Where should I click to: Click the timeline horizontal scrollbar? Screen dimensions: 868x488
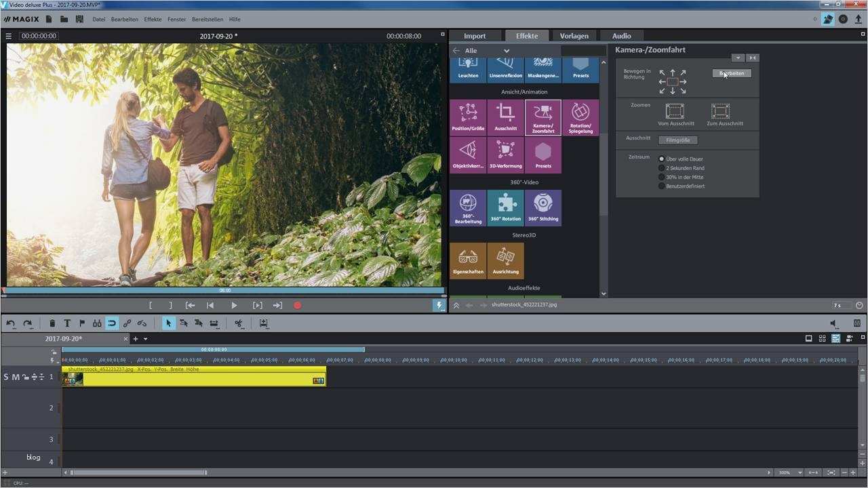[x=139, y=472]
